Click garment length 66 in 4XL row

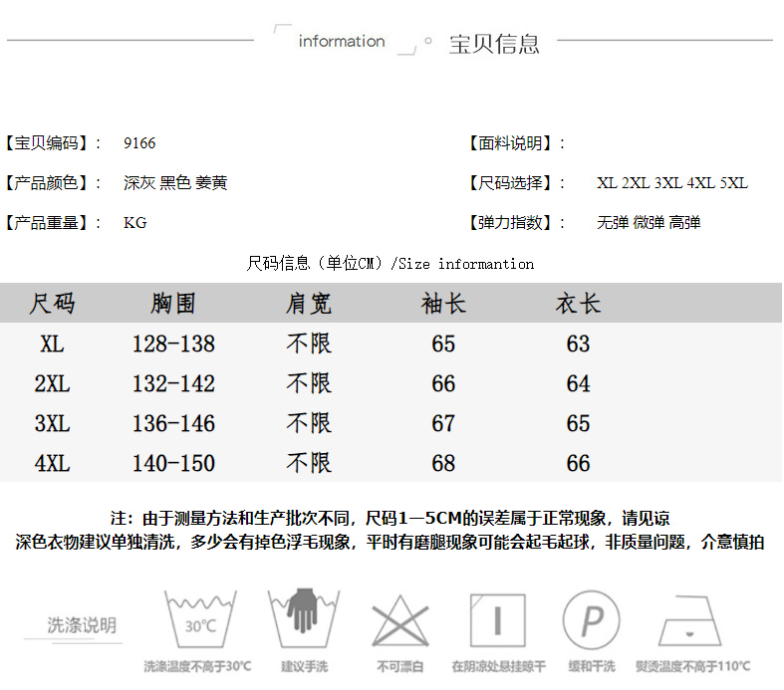click(578, 463)
